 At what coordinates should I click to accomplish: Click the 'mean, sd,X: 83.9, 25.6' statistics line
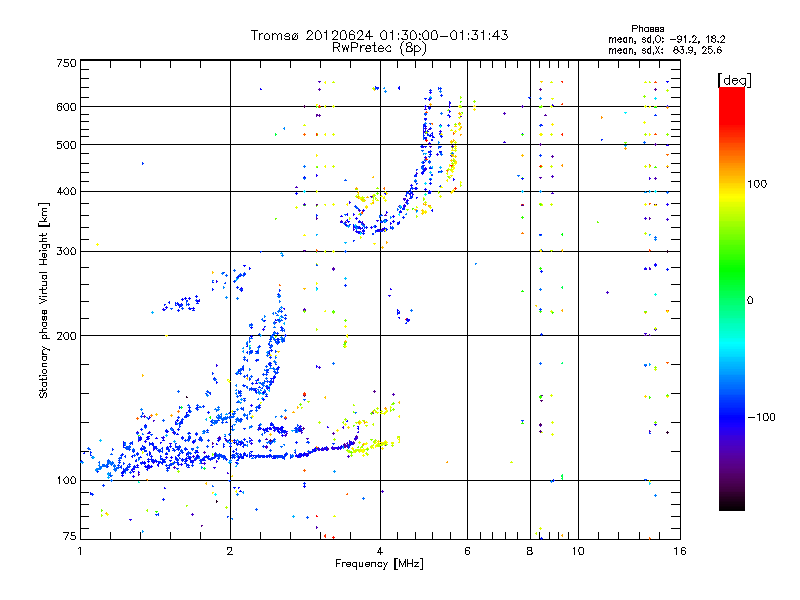665,50
